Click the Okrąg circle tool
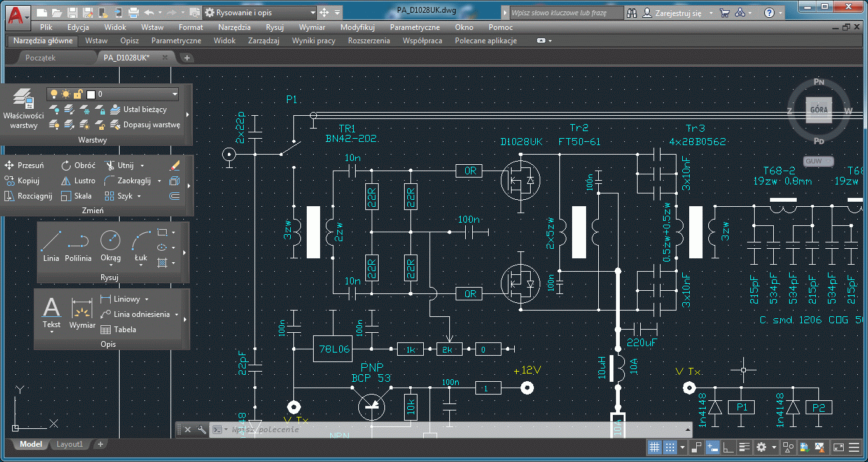Screen dimensions: 868x462 point(110,245)
